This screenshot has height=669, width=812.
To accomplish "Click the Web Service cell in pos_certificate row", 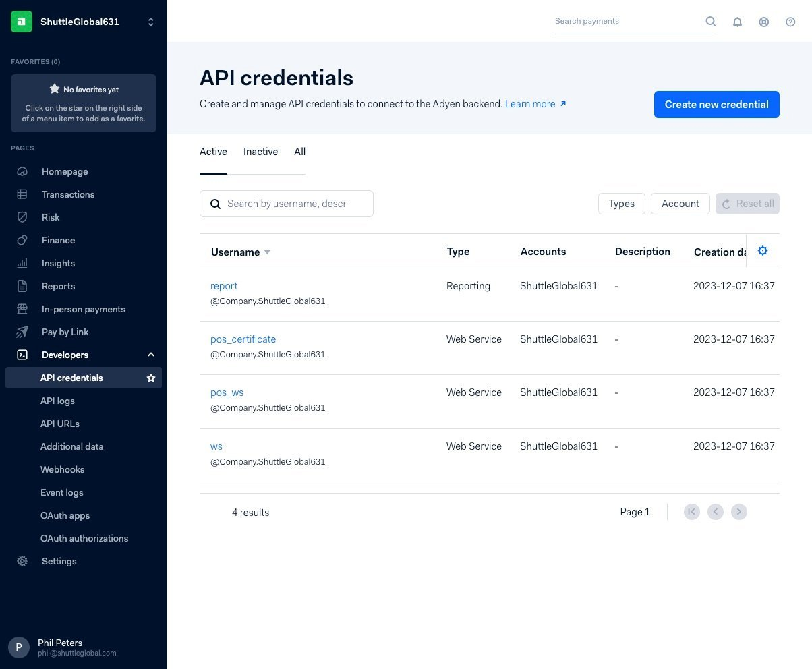I will 474,339.
